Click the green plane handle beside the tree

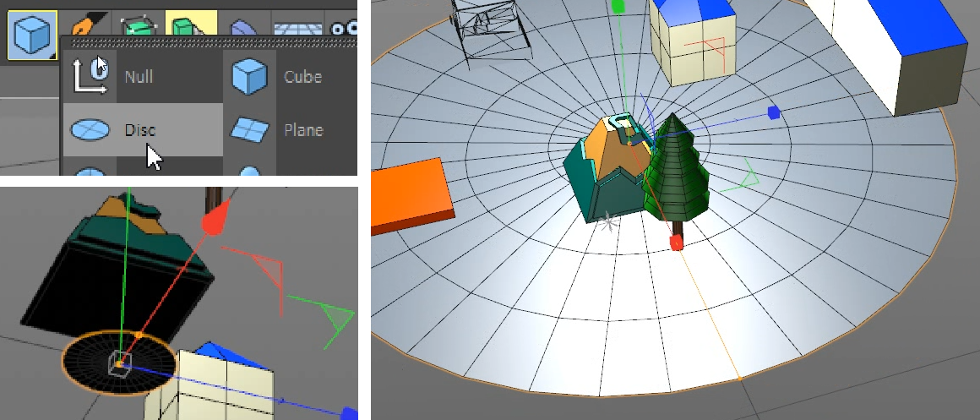click(742, 176)
